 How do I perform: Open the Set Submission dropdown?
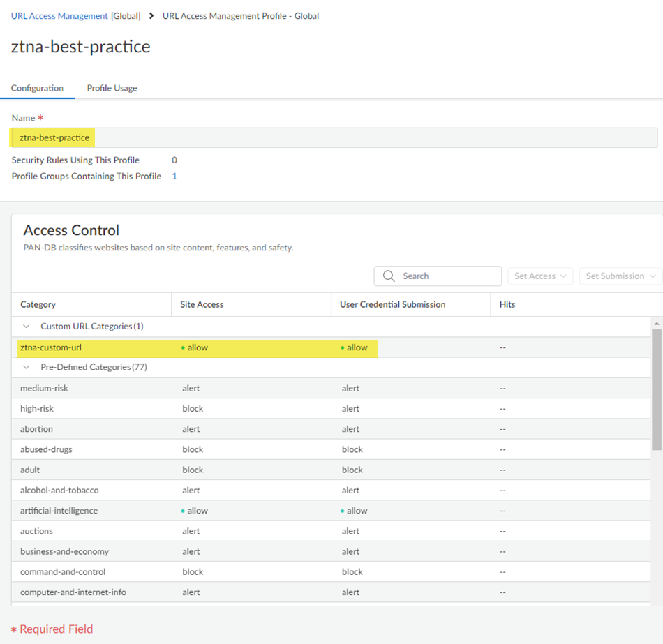click(x=620, y=276)
